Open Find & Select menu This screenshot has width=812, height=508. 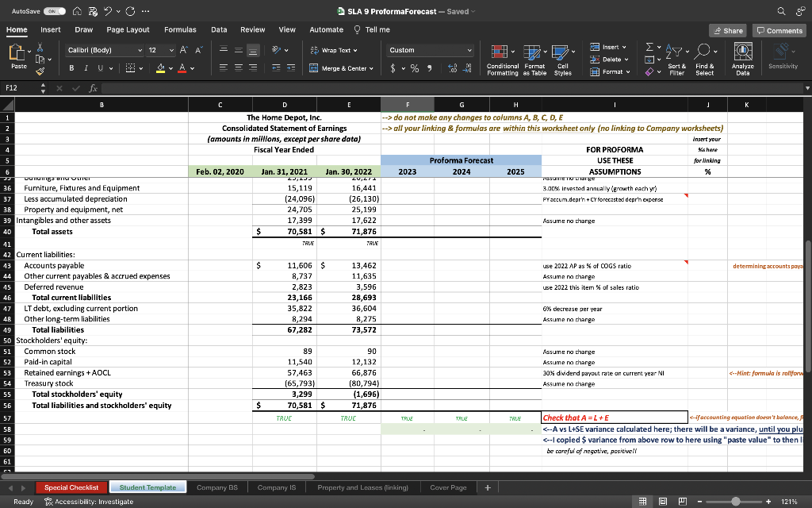[704, 60]
